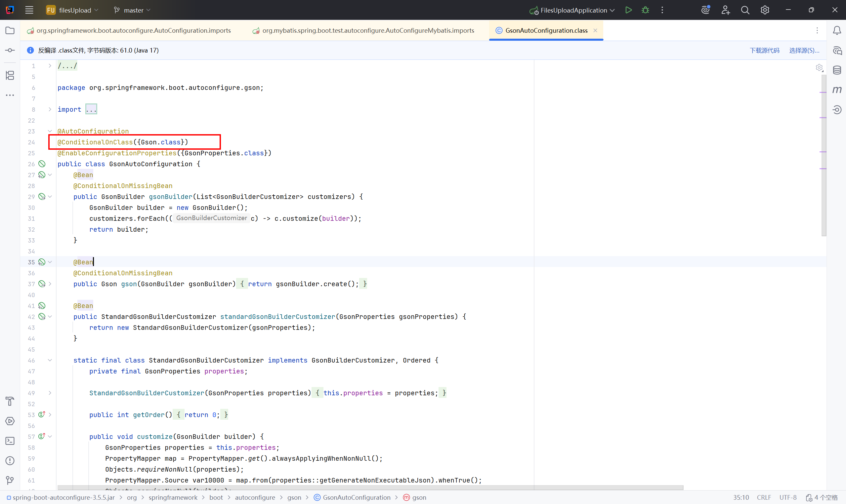Image resolution: width=846 pixels, height=504 pixels.
Task: Show the Notifications panel bell
Action: 837,30
